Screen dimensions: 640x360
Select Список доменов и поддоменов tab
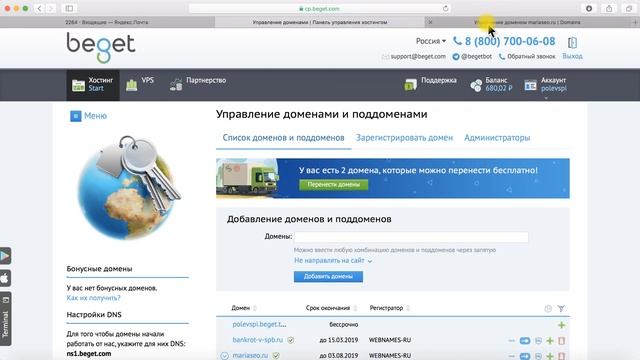283,138
